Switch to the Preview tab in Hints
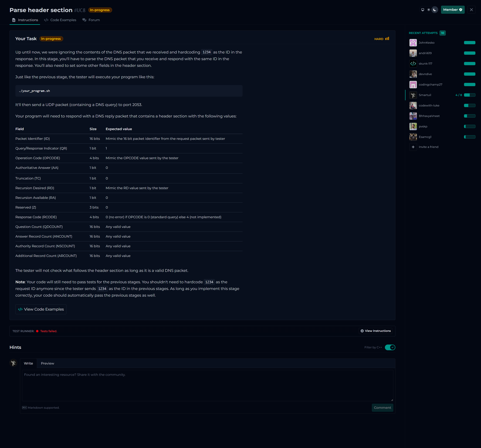The height and width of the screenshot is (448, 481). click(x=47, y=363)
